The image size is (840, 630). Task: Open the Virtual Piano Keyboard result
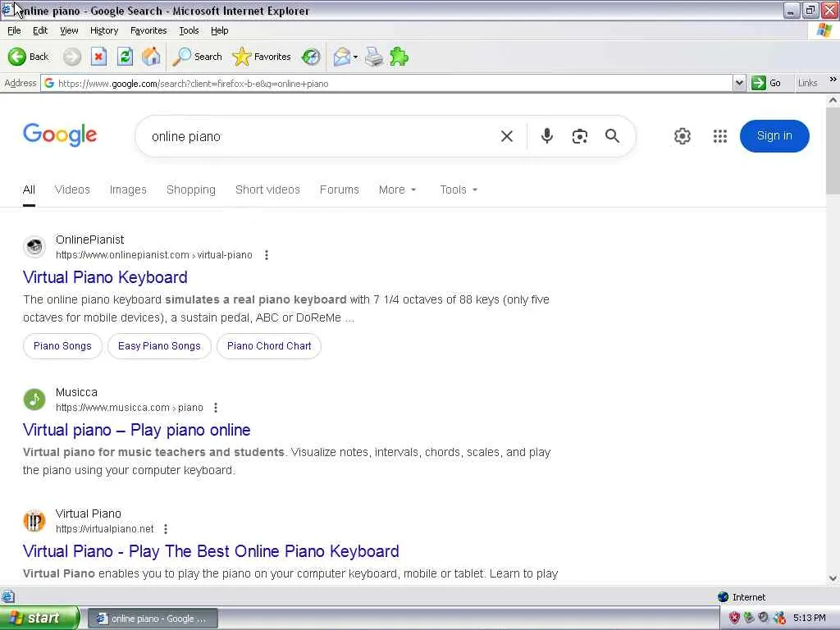[105, 277]
